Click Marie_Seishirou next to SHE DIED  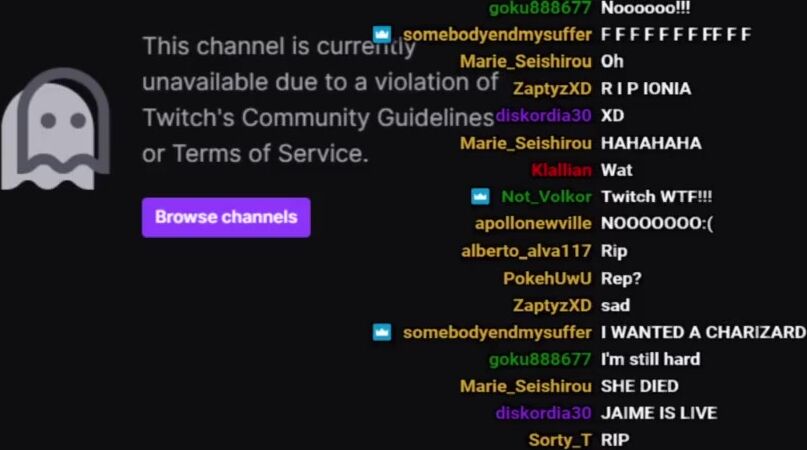(x=525, y=386)
